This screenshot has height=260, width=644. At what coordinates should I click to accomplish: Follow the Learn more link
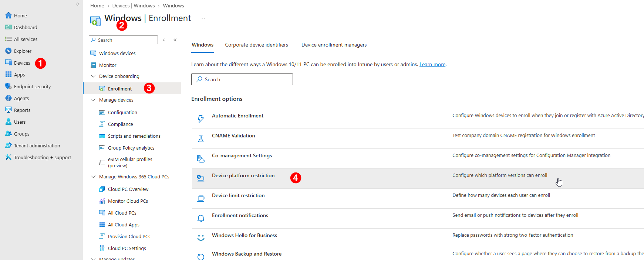point(432,65)
